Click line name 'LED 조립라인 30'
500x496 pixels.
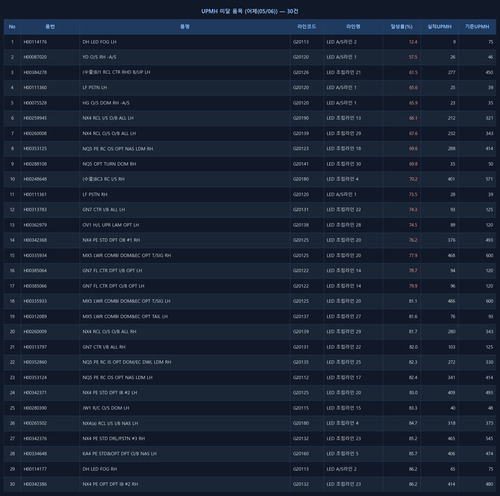click(x=343, y=164)
